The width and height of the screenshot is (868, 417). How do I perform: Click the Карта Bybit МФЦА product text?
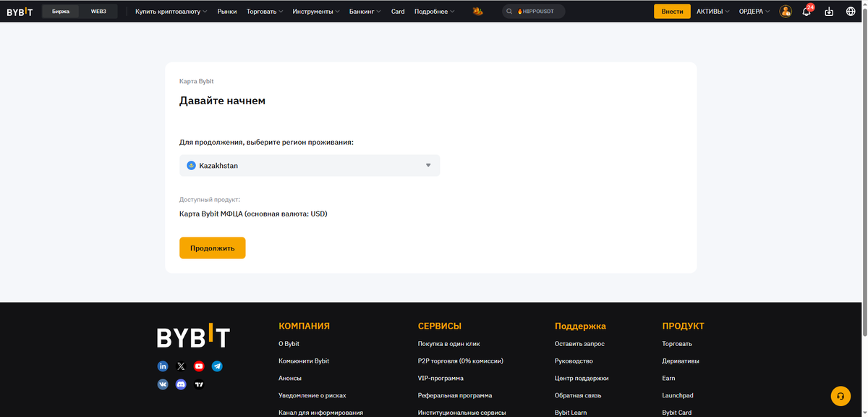(x=253, y=214)
